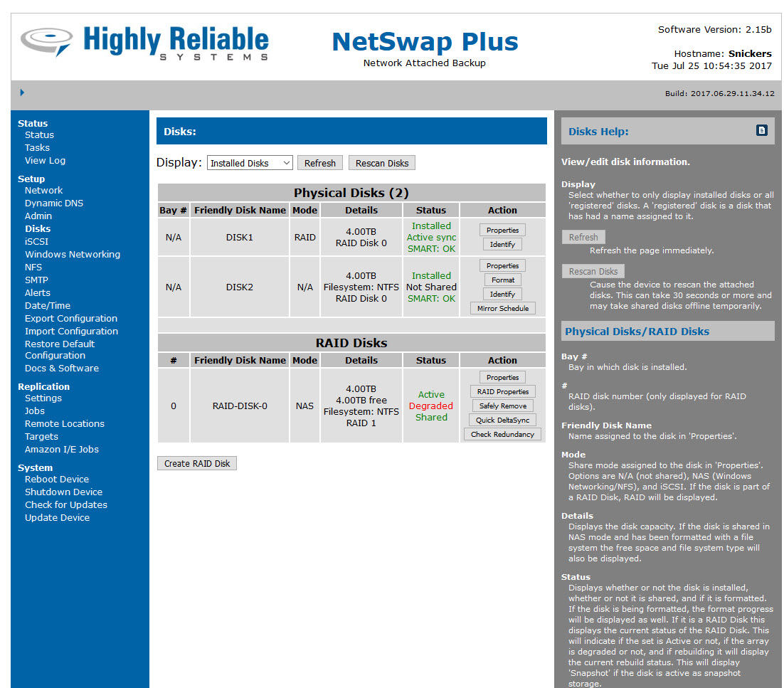Click Identify for DISK2
Screen dimensions: 784x688
[x=502, y=294]
